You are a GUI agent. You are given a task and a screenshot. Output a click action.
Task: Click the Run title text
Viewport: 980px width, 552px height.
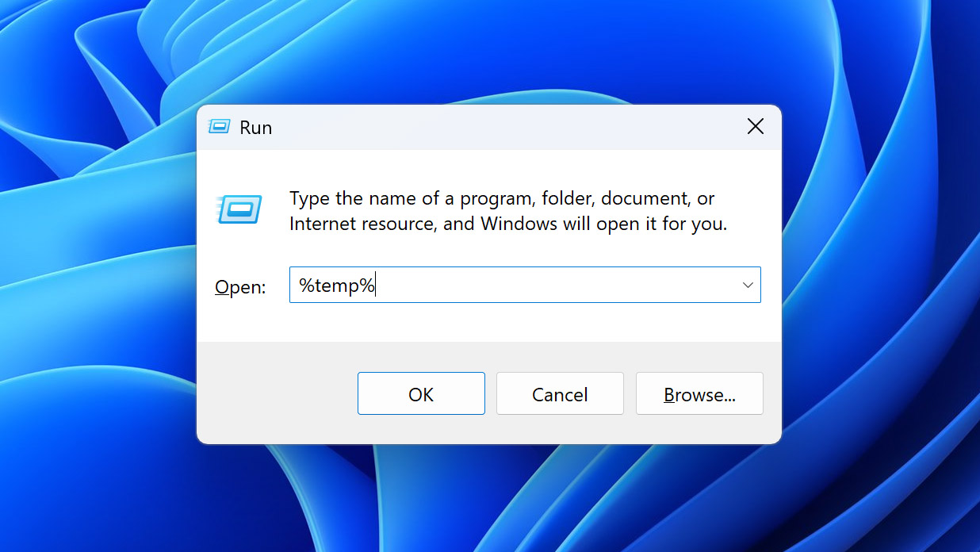(x=255, y=127)
